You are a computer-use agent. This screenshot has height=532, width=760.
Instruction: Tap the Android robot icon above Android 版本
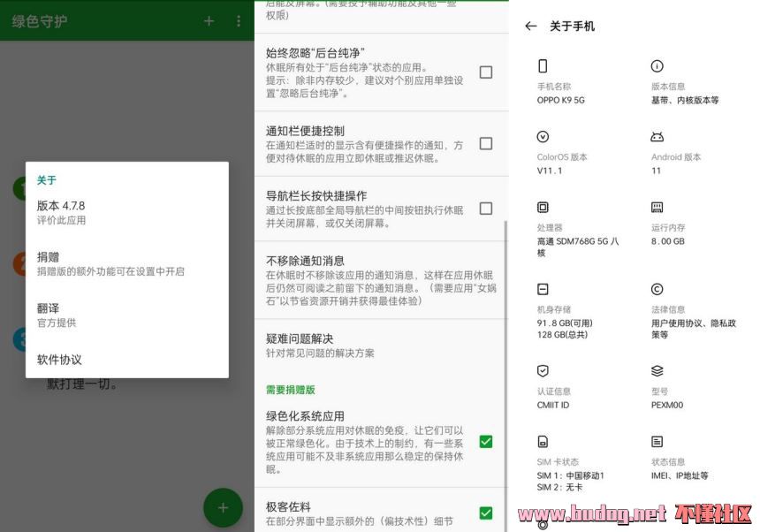[657, 137]
